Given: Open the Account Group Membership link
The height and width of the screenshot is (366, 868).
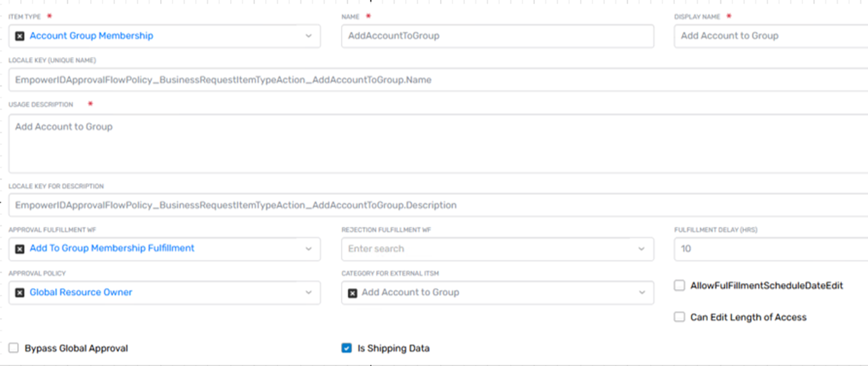Looking at the screenshot, I should 91,36.
